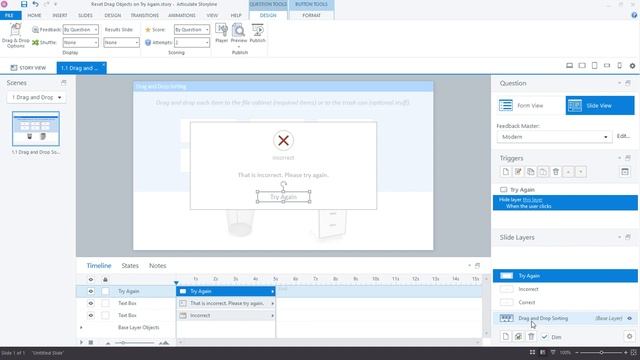This screenshot has width=640, height=360.
Task: Open help question mark icon
Action: click(634, 15)
